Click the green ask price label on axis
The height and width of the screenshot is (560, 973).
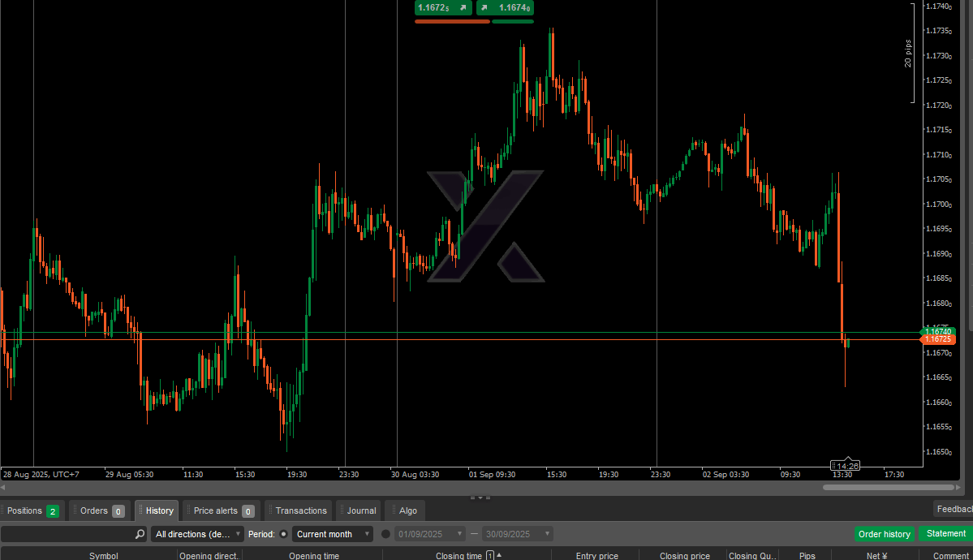937,331
